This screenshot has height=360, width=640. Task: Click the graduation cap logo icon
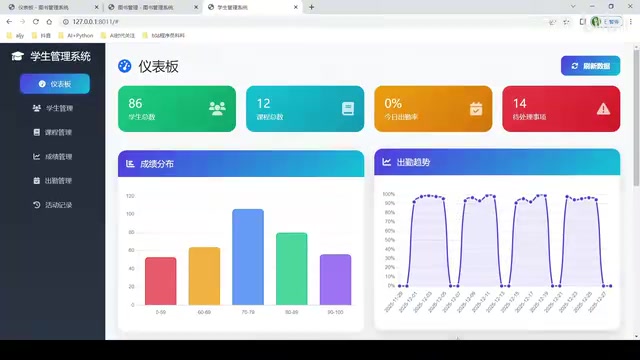pyautogui.click(x=17, y=56)
